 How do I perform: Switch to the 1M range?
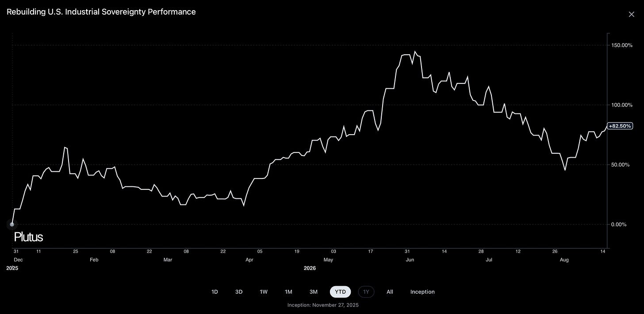[288, 292]
